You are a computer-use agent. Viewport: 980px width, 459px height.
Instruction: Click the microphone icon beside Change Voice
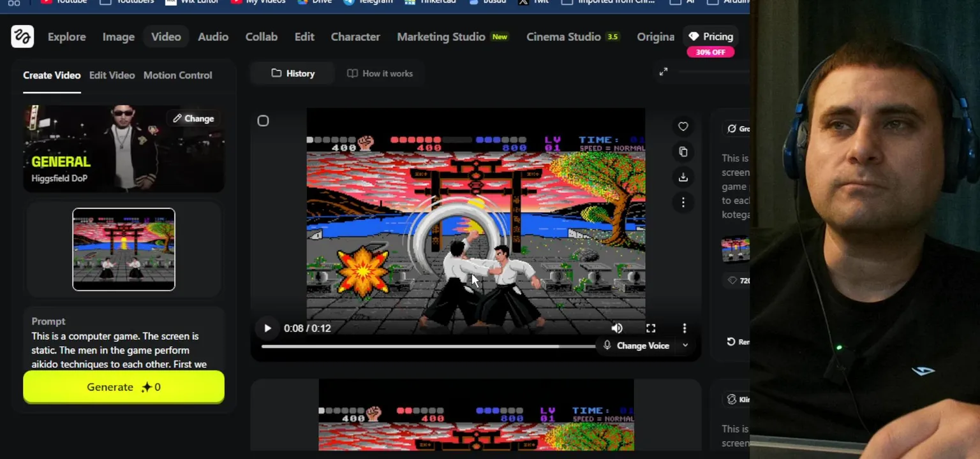(x=607, y=346)
